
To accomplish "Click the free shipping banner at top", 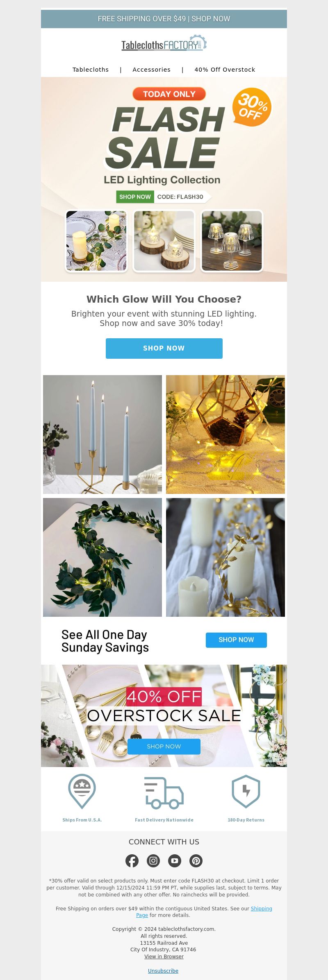I will click(x=164, y=19).
